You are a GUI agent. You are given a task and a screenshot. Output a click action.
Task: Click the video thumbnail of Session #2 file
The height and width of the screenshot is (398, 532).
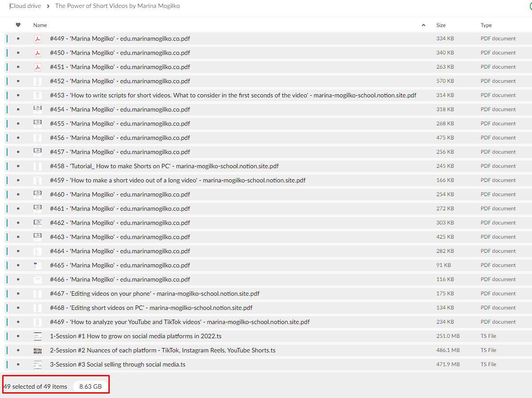(38, 350)
